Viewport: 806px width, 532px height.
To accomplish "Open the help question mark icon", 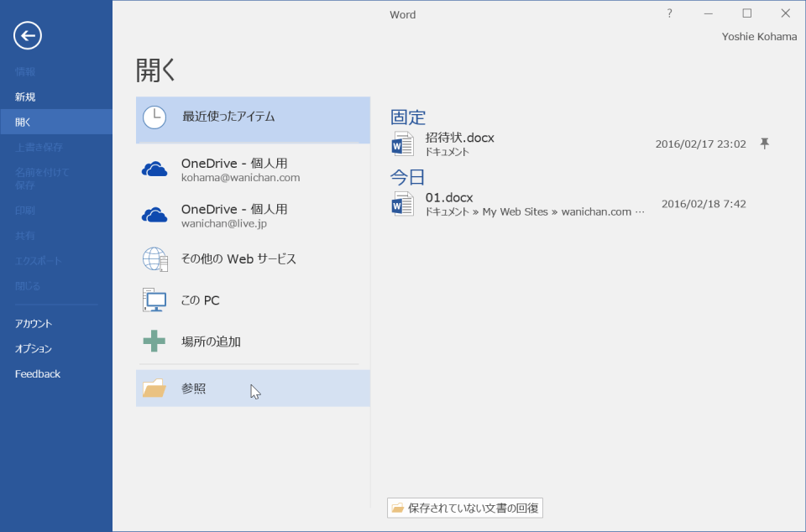I will [x=669, y=14].
